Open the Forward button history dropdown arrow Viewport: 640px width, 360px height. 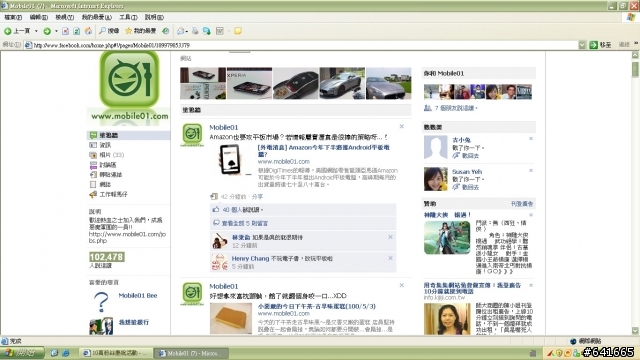tap(56, 31)
